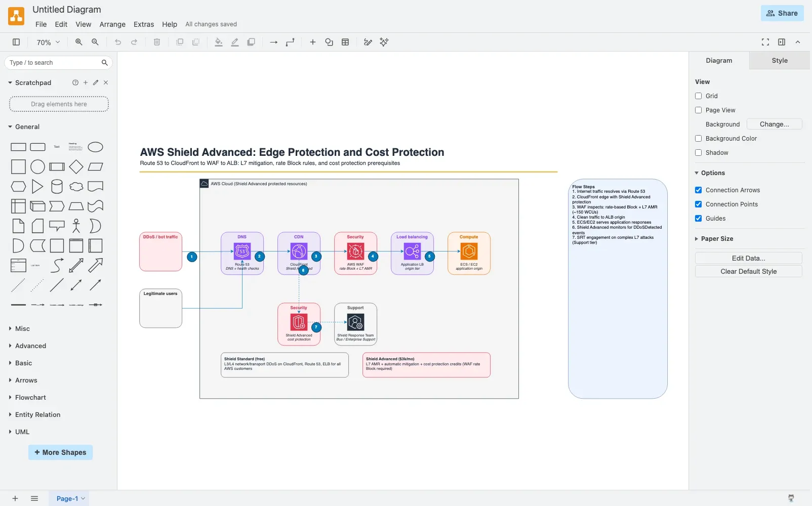Click the background Change... button
The width and height of the screenshot is (812, 506).
point(774,124)
